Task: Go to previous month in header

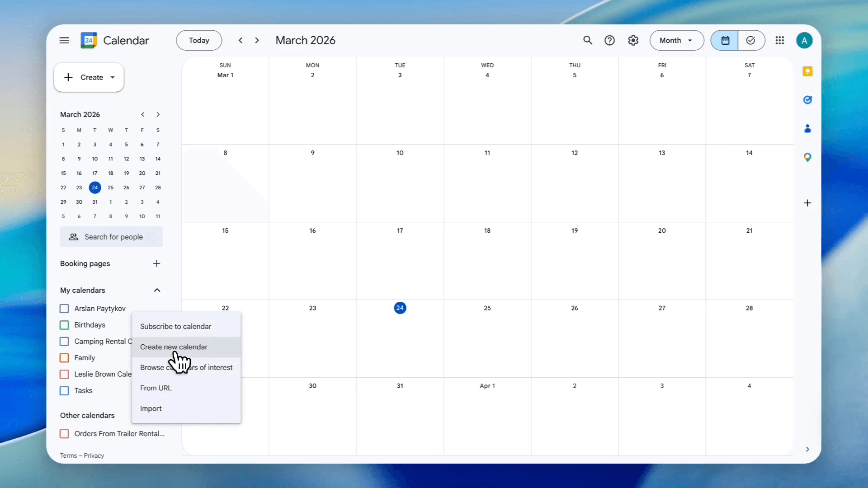Action: (241, 41)
